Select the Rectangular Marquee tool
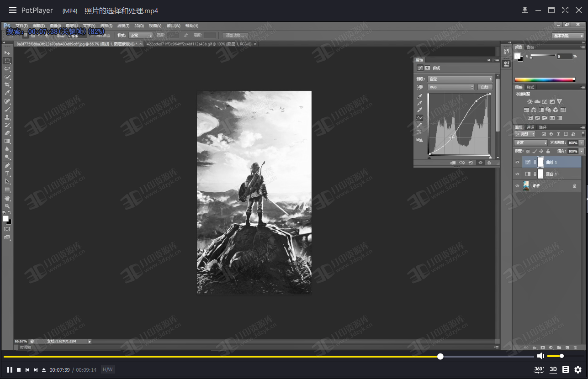The image size is (588, 379). pos(7,61)
